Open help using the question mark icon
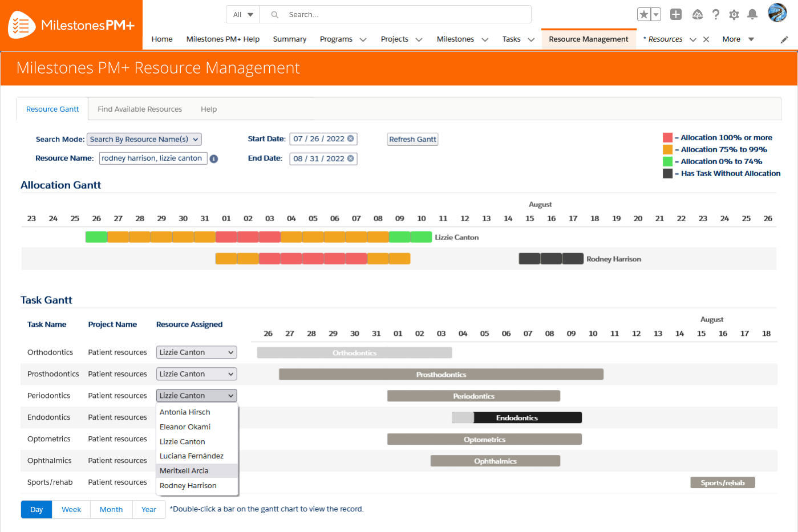Image resolution: width=798 pixels, height=532 pixels. (716, 14)
